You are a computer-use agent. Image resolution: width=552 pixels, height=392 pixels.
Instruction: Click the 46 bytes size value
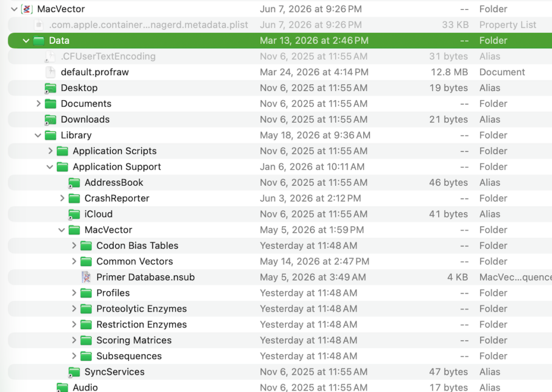[x=448, y=183]
